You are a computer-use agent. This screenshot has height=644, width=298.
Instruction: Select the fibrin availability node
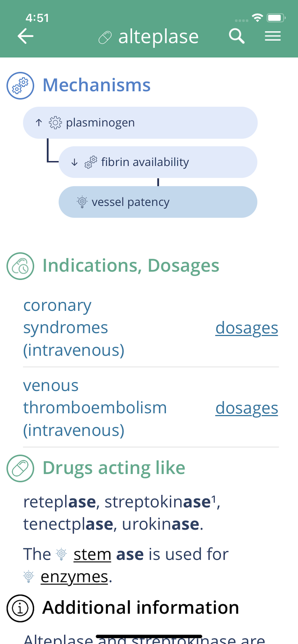[158, 162]
